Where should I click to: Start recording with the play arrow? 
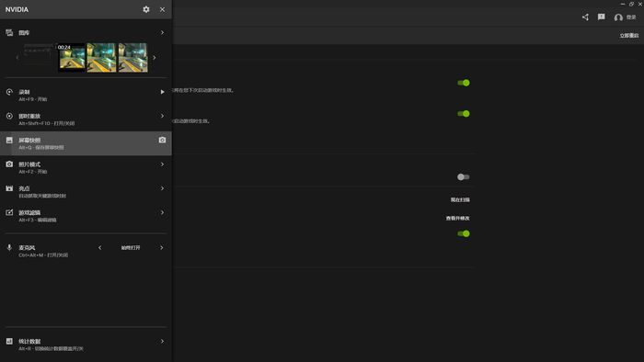pyautogui.click(x=162, y=92)
